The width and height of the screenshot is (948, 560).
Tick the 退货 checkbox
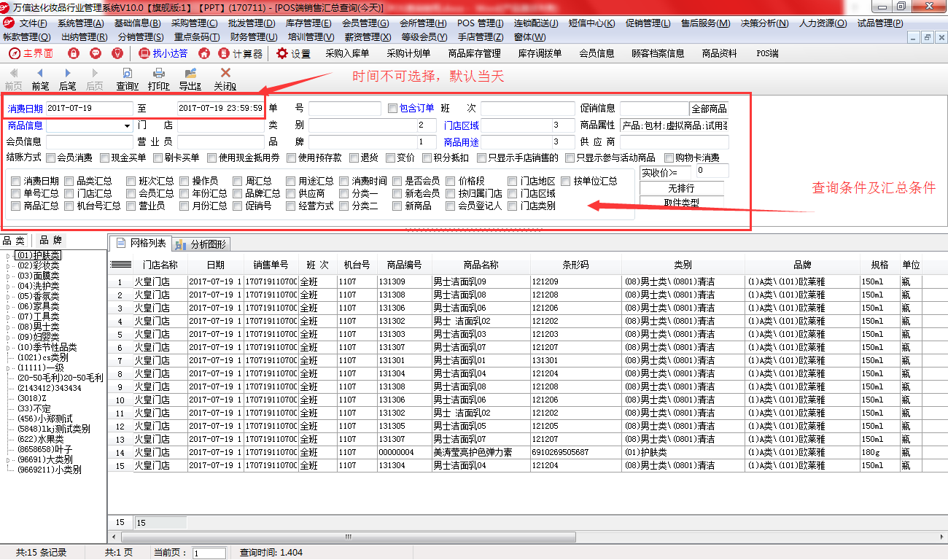pyautogui.click(x=354, y=157)
